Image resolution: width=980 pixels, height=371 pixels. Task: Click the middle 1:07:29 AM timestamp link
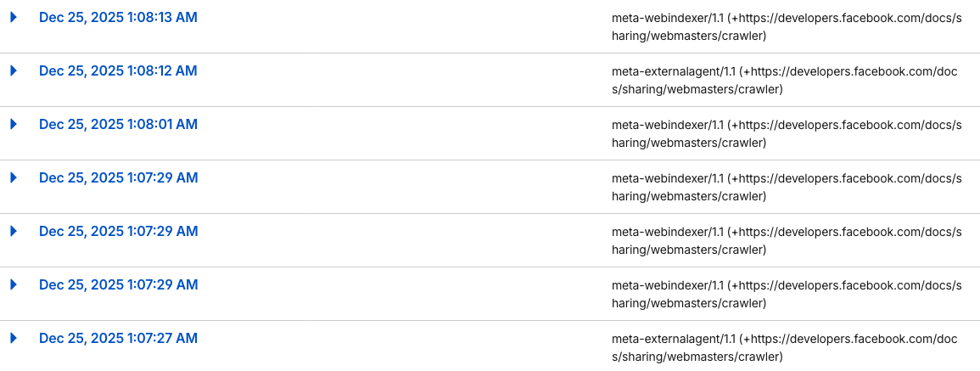tap(118, 231)
